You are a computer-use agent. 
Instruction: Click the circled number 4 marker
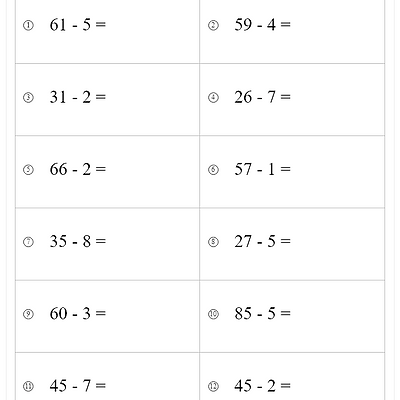213,98
